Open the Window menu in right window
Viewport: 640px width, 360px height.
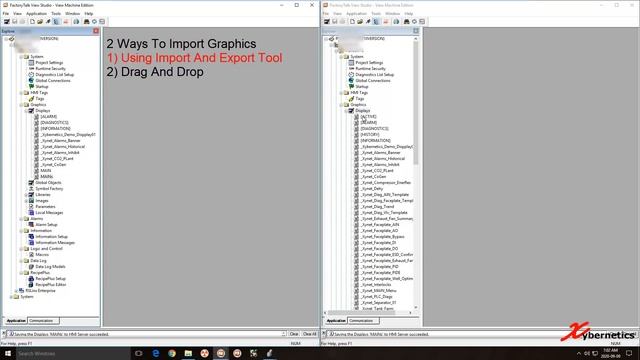coord(392,13)
